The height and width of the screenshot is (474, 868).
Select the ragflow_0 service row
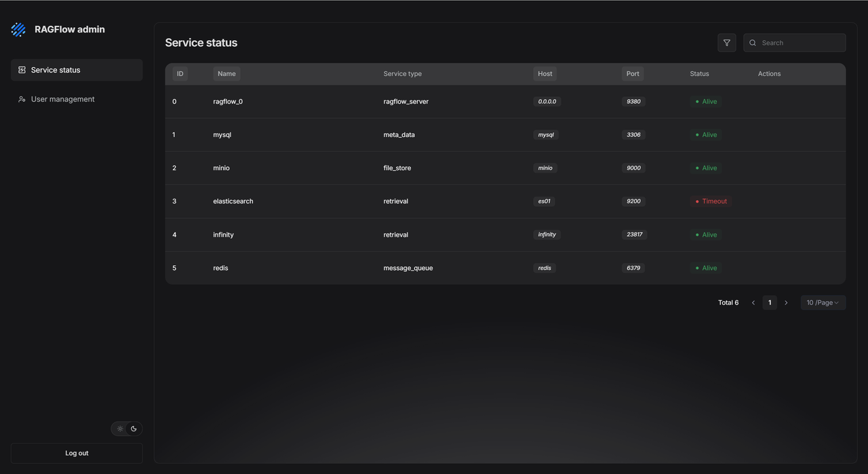coord(228,102)
